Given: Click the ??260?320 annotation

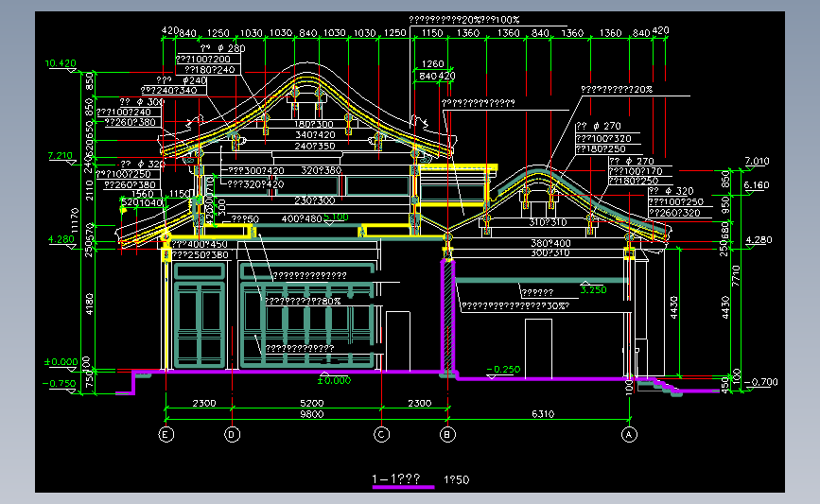Looking at the screenshot, I should point(674,213).
